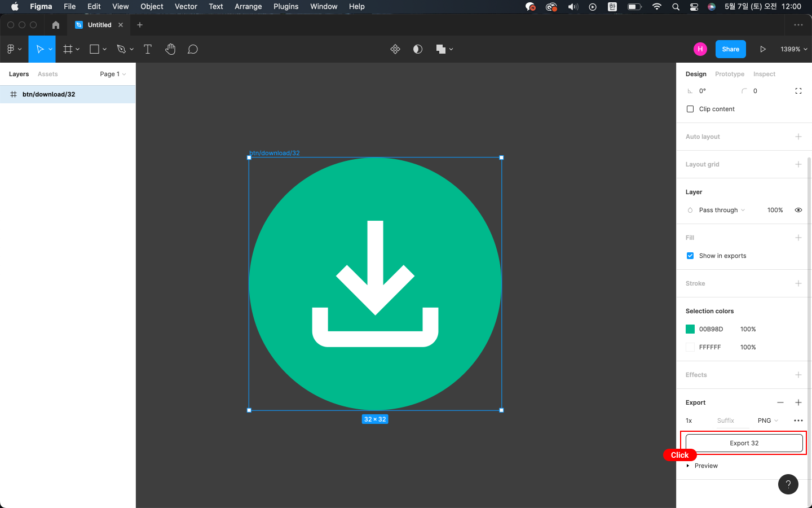Viewport: 812px width, 508px height.
Task: Click the rotation 0° field
Action: pos(703,91)
